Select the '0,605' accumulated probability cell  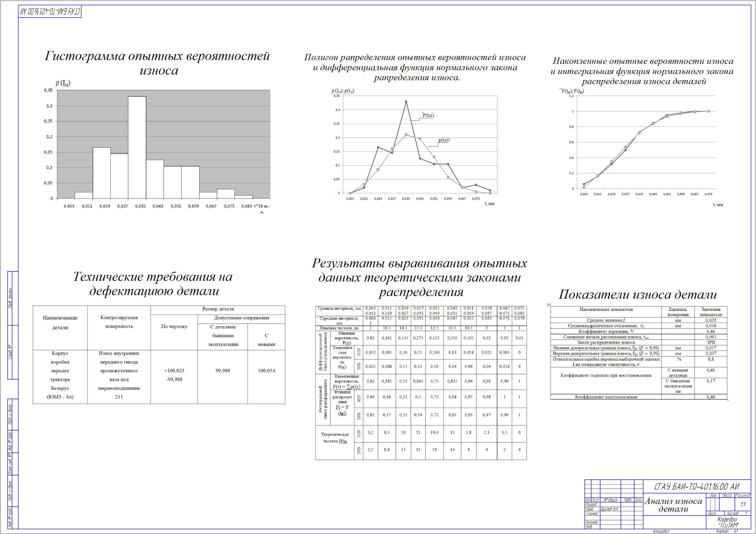pos(418,381)
